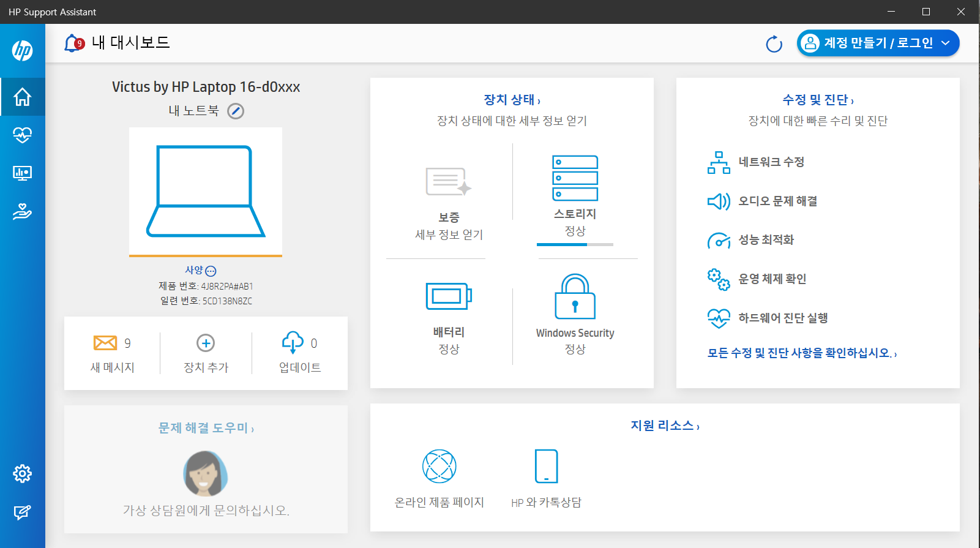Click the laptop device image thumbnail
Viewport: 980px width, 548px height.
(206, 191)
